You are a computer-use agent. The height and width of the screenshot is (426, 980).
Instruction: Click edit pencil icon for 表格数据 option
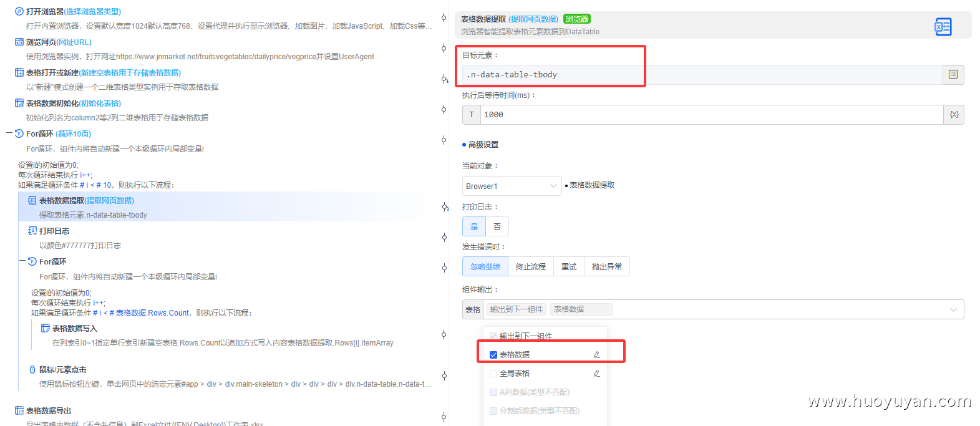(x=596, y=354)
